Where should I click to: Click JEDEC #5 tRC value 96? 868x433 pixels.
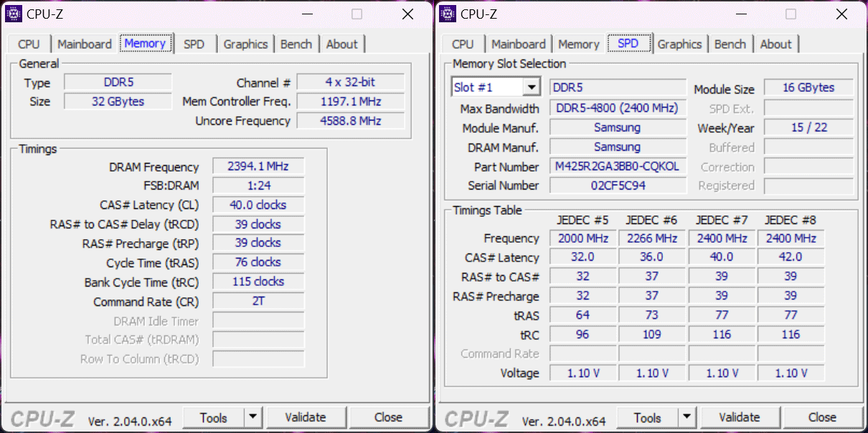pos(583,334)
